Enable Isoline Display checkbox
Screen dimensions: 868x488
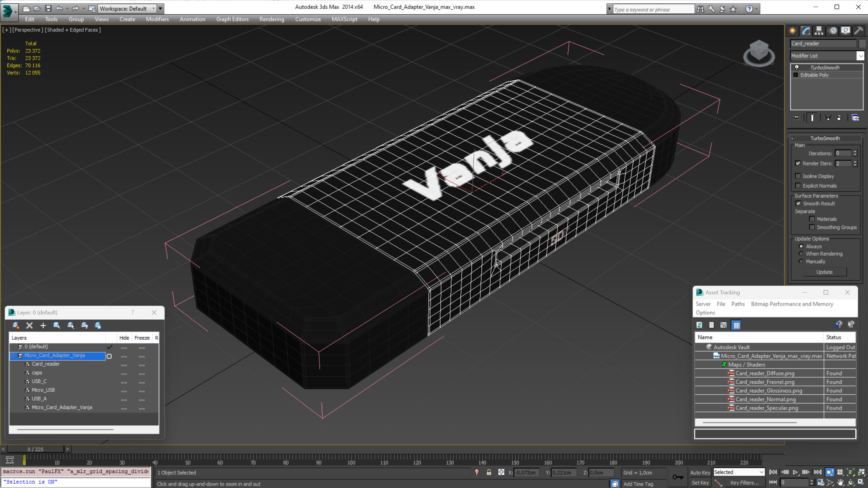[798, 176]
